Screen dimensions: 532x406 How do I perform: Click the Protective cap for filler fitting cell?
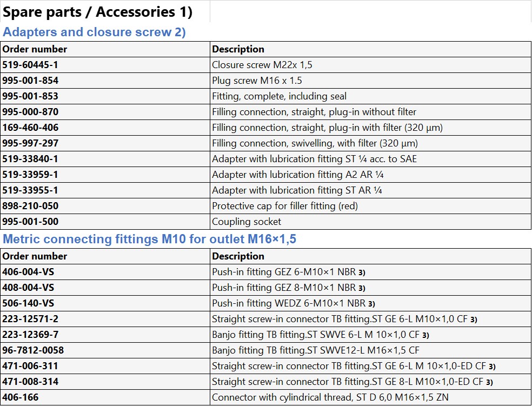285,206
